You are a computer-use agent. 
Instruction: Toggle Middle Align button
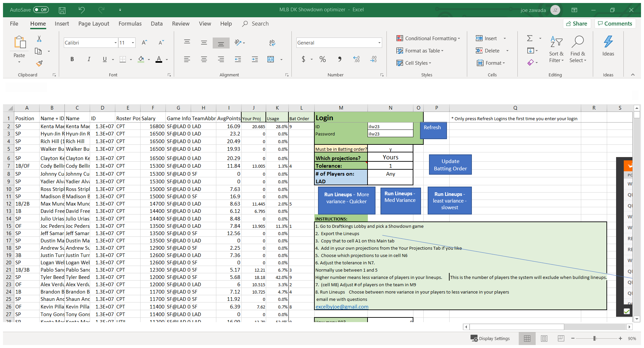204,43
